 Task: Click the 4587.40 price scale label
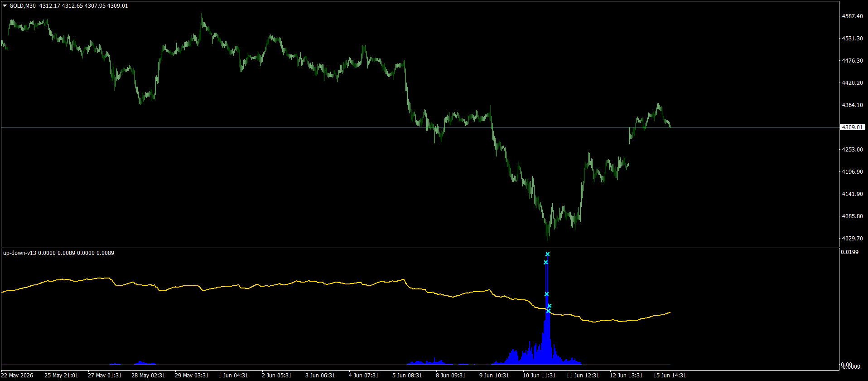coord(852,16)
